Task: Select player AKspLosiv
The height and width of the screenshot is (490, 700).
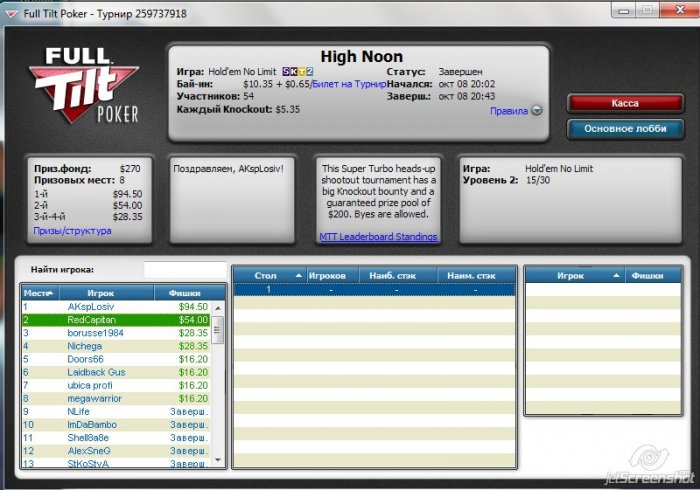Action: pos(116,307)
